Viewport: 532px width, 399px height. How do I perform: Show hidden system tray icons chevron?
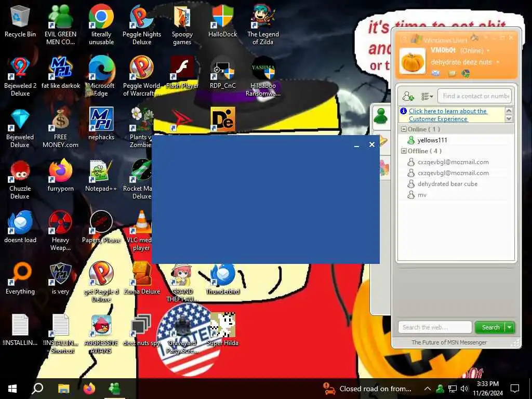click(x=428, y=389)
